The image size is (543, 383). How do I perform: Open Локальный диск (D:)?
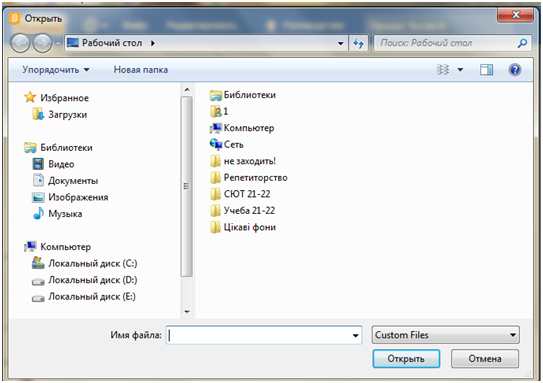pos(93,280)
